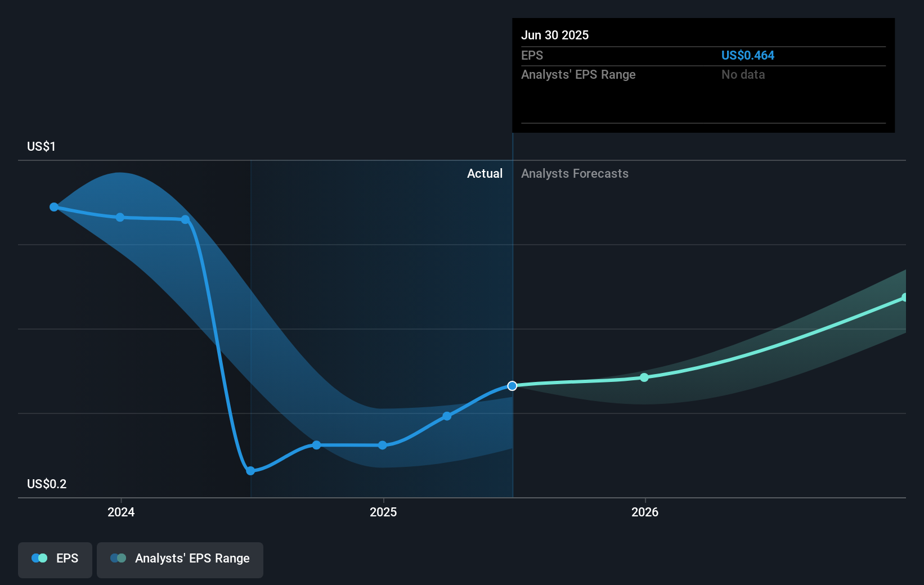924x585 pixels.
Task: Click the 2026 x-axis label
Action: [x=645, y=512]
